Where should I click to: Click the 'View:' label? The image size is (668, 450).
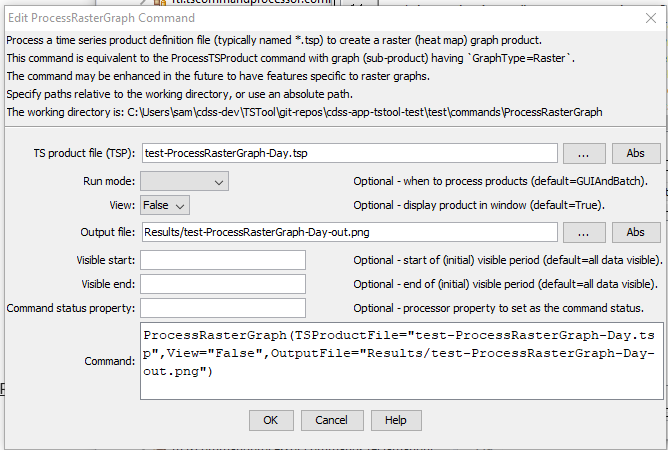[x=122, y=205]
